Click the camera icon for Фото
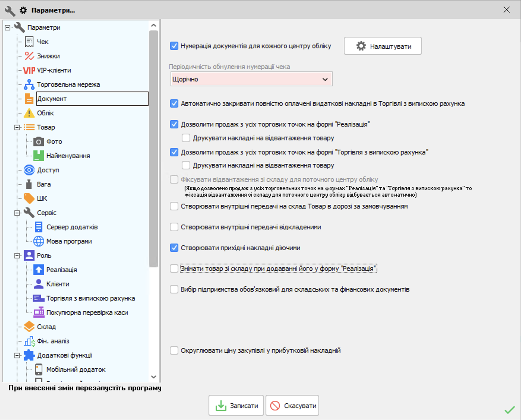Image resolution: width=521 pixels, height=420 pixels. coord(39,142)
